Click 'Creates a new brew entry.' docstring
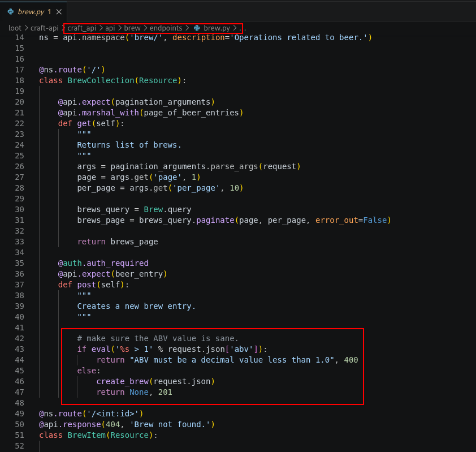The image size is (476, 452). 136,306
